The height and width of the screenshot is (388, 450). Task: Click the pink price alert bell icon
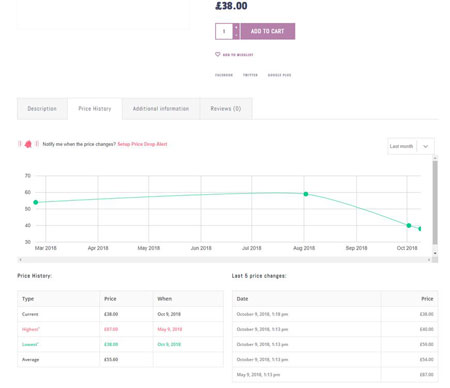point(28,144)
